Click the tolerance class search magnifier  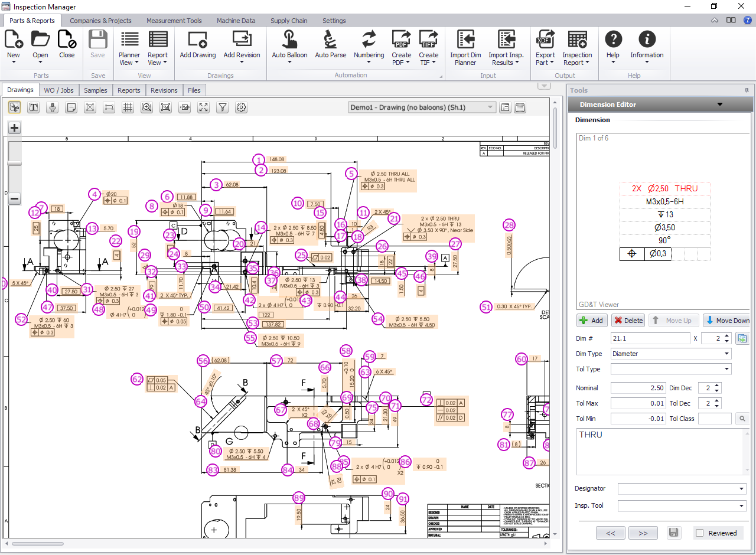742,419
